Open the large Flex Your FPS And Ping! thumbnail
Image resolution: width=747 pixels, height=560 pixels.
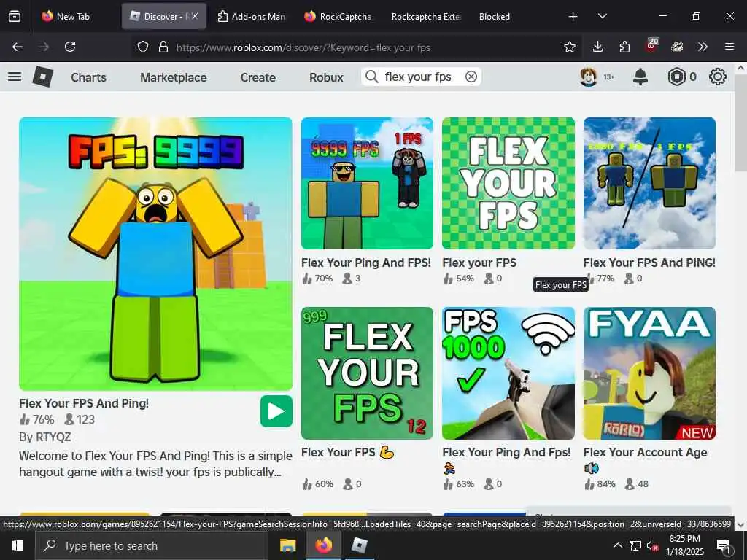pos(156,254)
